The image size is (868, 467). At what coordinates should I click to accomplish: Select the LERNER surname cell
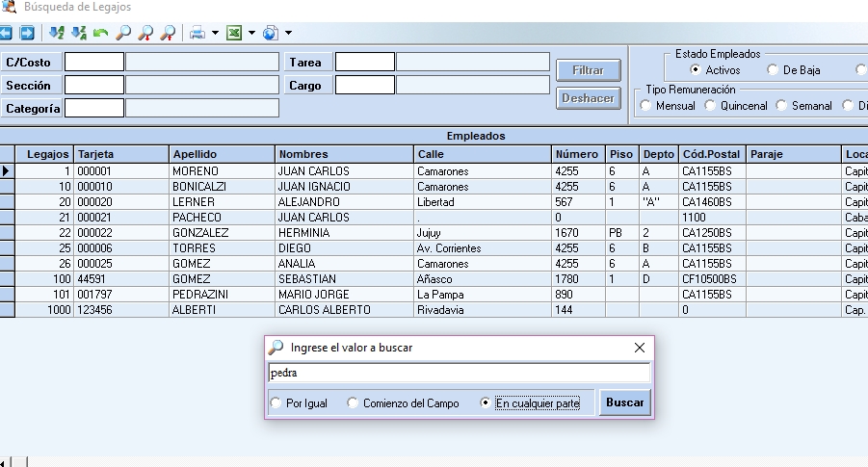click(x=222, y=202)
